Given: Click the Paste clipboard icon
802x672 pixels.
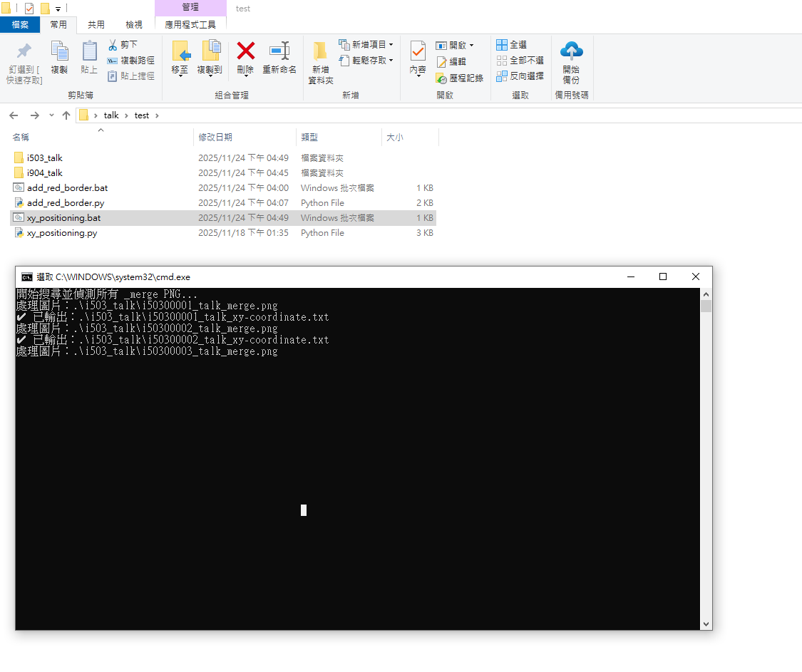Looking at the screenshot, I should (89, 51).
